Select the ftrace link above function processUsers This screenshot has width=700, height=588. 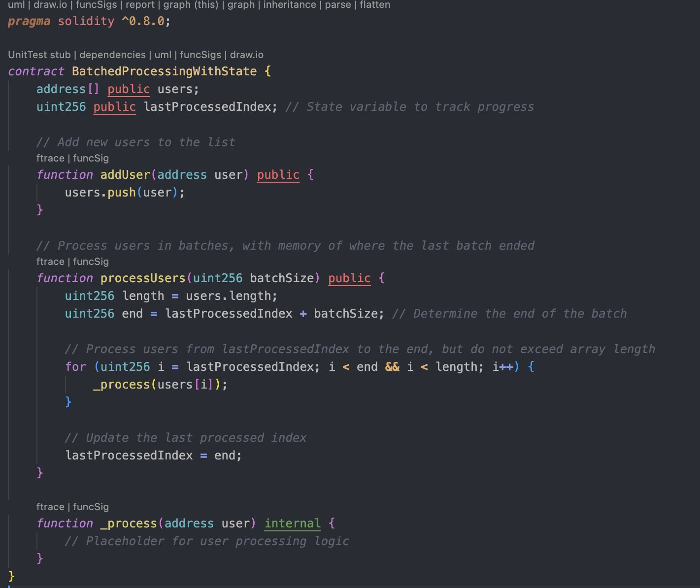(50, 261)
